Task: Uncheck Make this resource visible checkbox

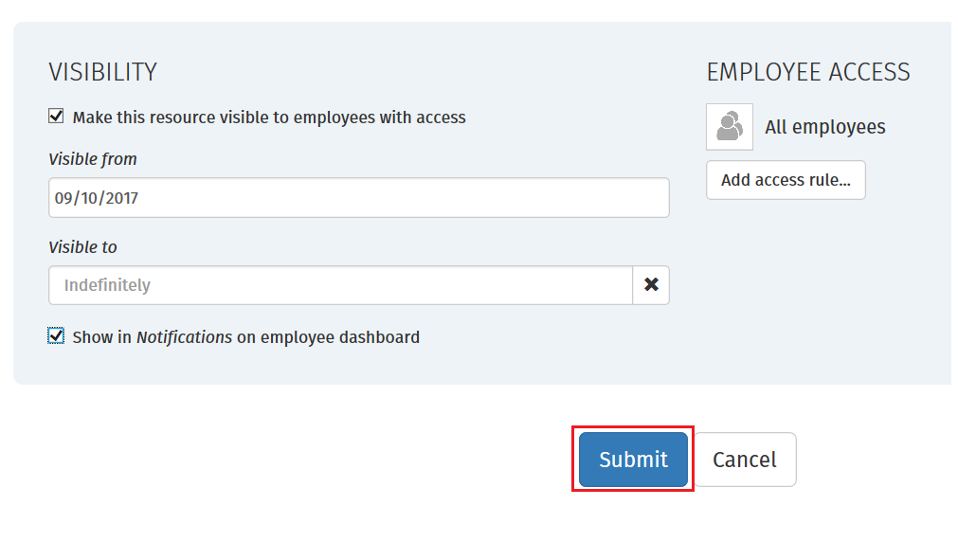Action: 56,116
